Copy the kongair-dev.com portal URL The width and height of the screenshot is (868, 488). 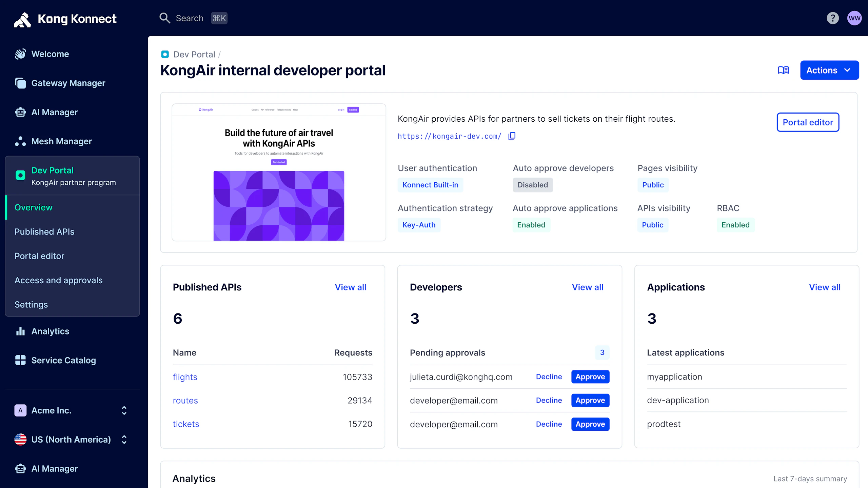click(512, 136)
